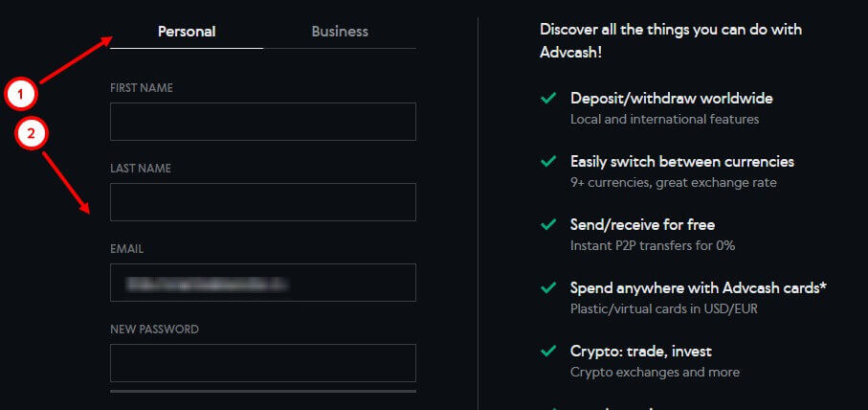Click the Crypto: trade, invest heading
Image resolution: width=868 pixels, height=410 pixels.
640,351
